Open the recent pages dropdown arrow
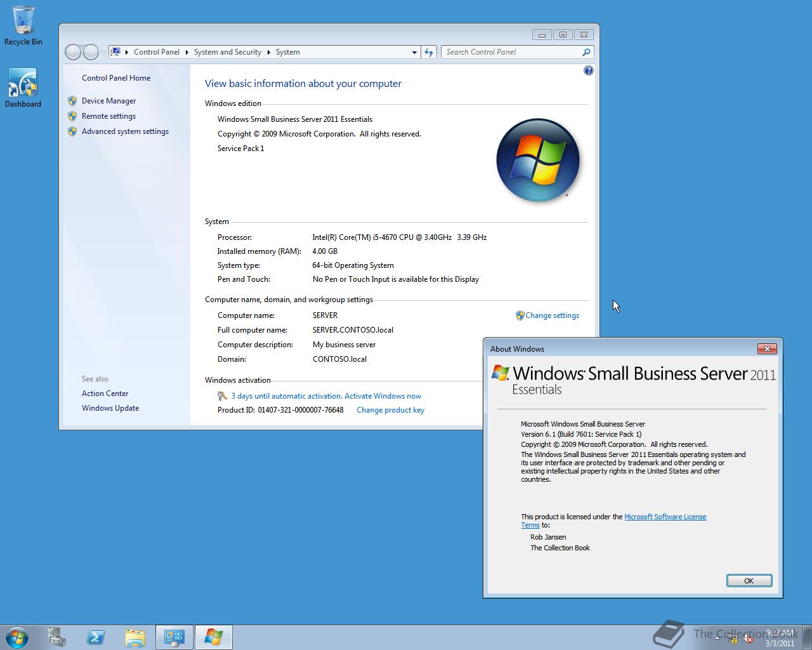Screen dimensions: 812x650 pos(103,53)
